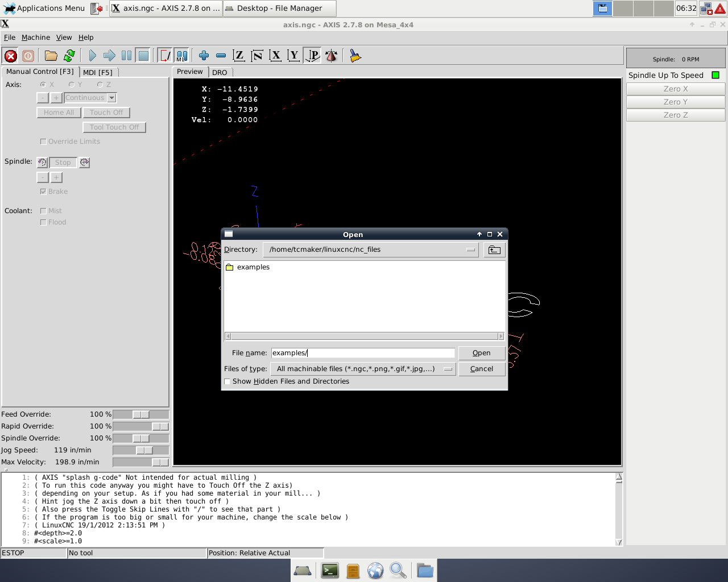Image resolution: width=728 pixels, height=582 pixels.
Task: Switch to the Y front view icon
Action: [293, 56]
